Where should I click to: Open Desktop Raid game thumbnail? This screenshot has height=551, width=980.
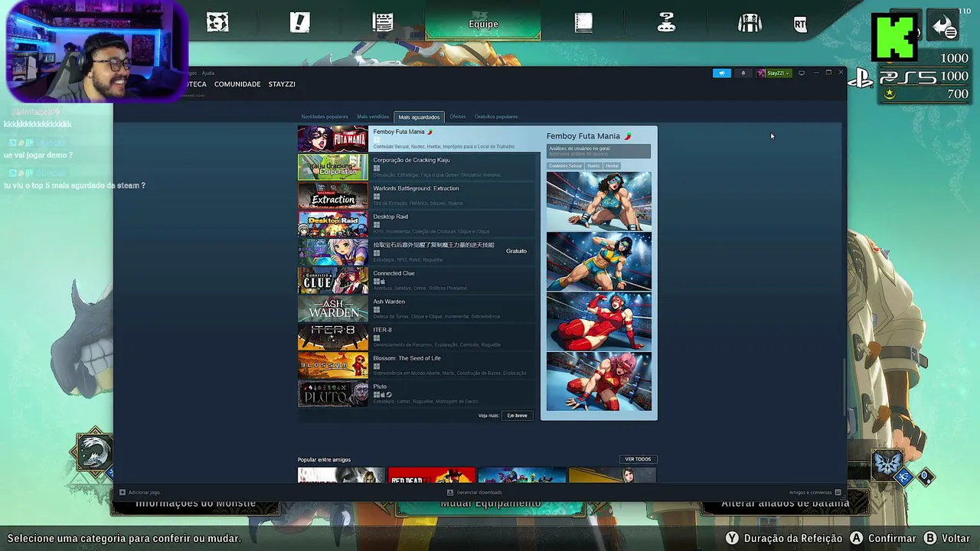[x=333, y=223]
